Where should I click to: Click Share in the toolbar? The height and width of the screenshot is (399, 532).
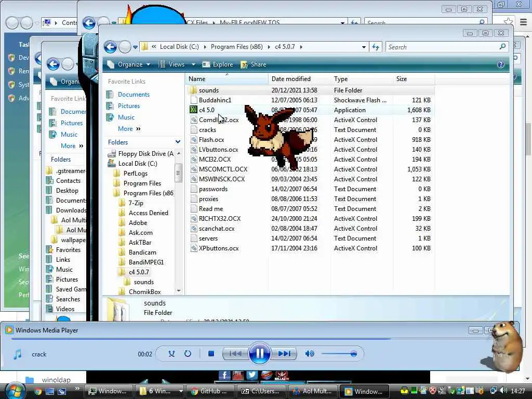click(x=254, y=64)
